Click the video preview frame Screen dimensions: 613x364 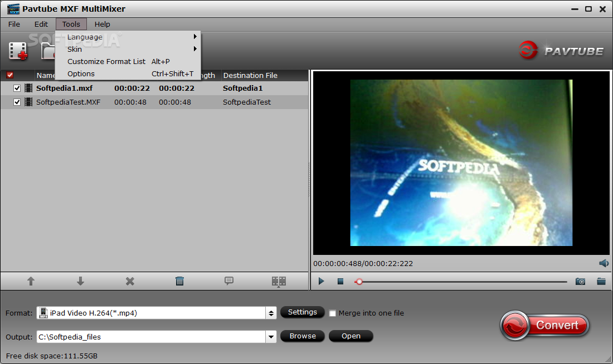(461, 163)
